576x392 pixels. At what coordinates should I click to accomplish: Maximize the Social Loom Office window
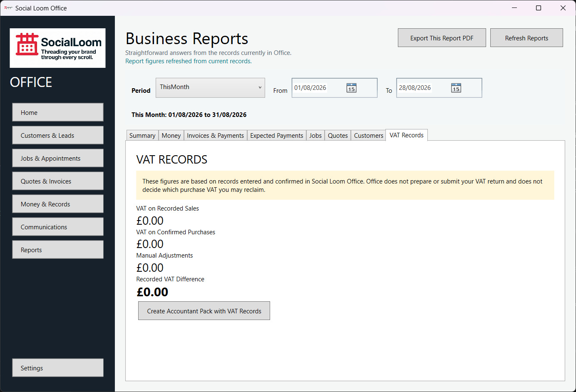539,8
